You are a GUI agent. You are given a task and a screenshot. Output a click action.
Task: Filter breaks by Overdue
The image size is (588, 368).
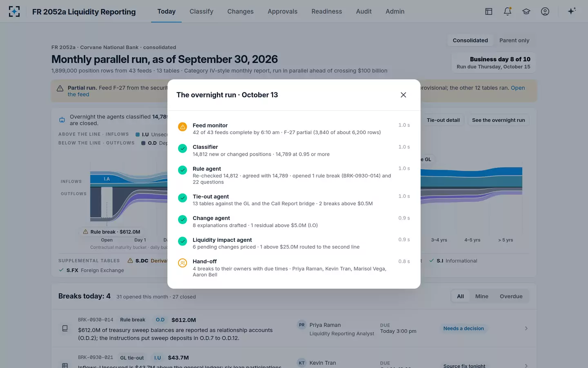coord(511,296)
